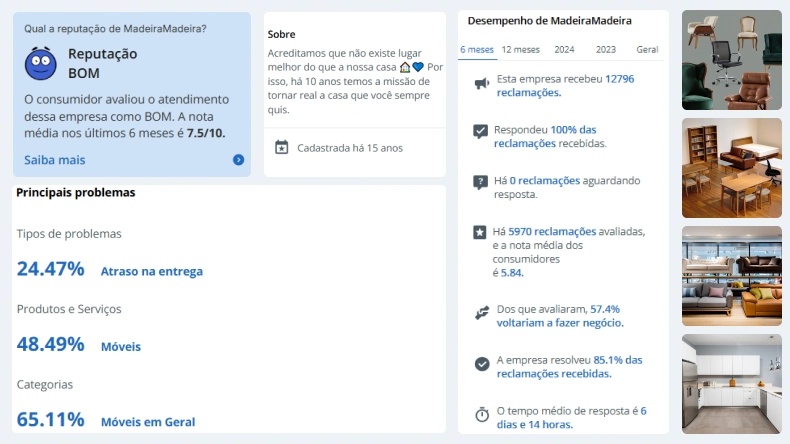Click the star icon beside 5970 reclamações
The height and width of the screenshot is (444, 790).
(479, 232)
